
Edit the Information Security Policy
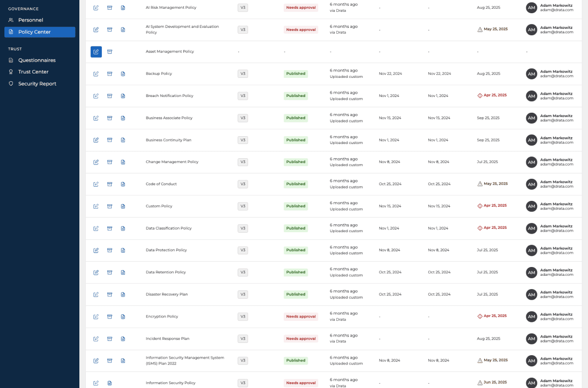coord(96,383)
